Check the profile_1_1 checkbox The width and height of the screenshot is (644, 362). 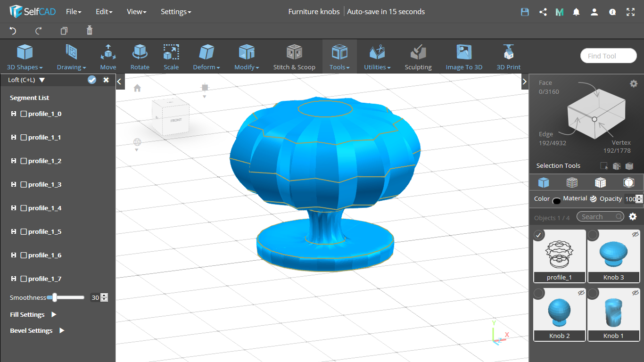click(24, 137)
